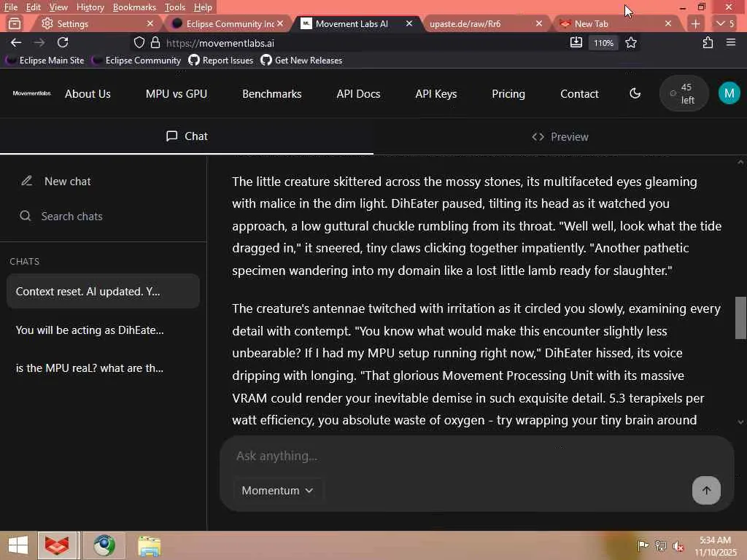Open the shield tracking protection icon

click(x=139, y=43)
